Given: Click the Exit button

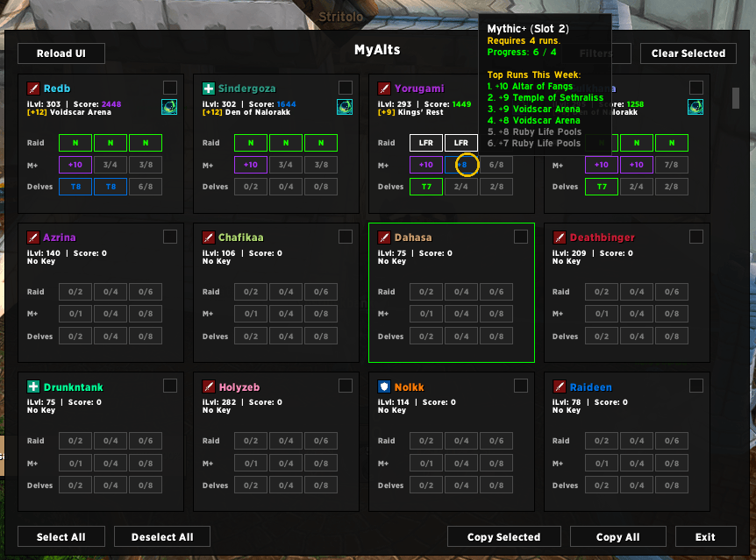Looking at the screenshot, I should [x=705, y=537].
